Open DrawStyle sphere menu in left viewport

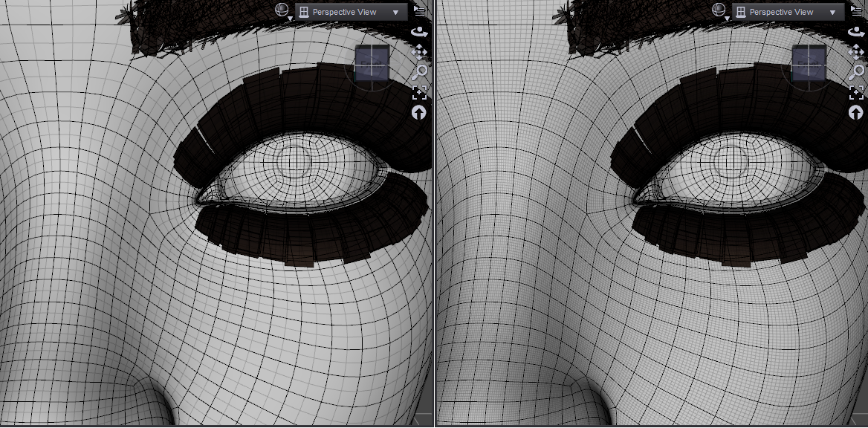(283, 10)
